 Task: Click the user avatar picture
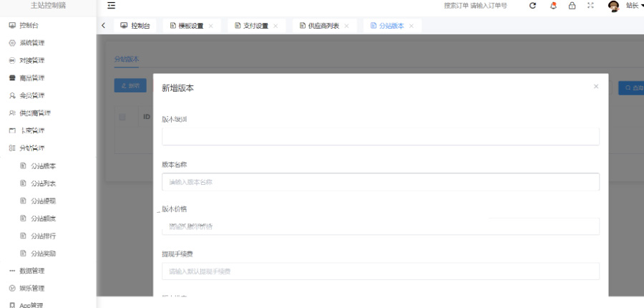coord(613,6)
